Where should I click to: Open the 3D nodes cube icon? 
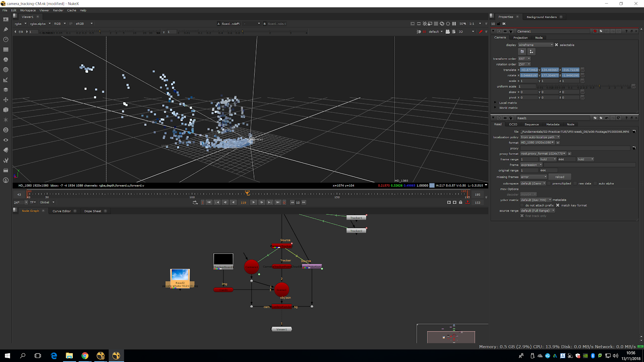coord(6,110)
